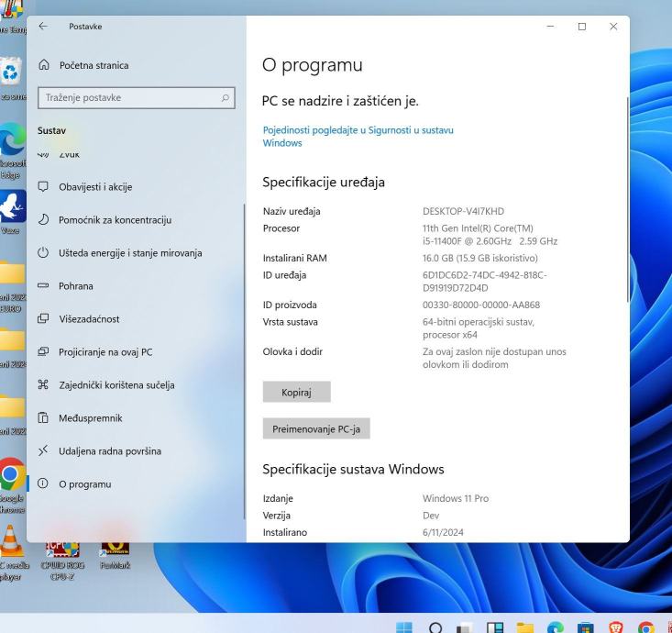The height and width of the screenshot is (633, 672).
Task: Click Početna stranica label
Action: pyautogui.click(x=94, y=65)
